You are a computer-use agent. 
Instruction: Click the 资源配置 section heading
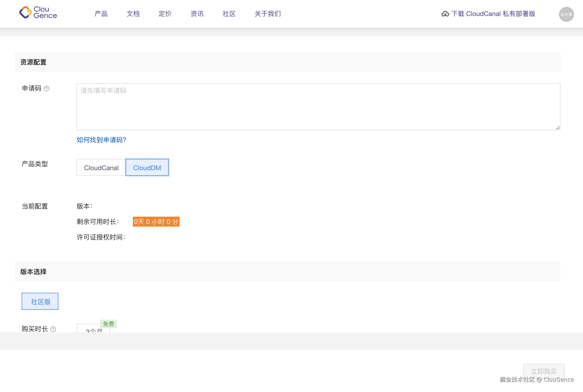pos(33,62)
